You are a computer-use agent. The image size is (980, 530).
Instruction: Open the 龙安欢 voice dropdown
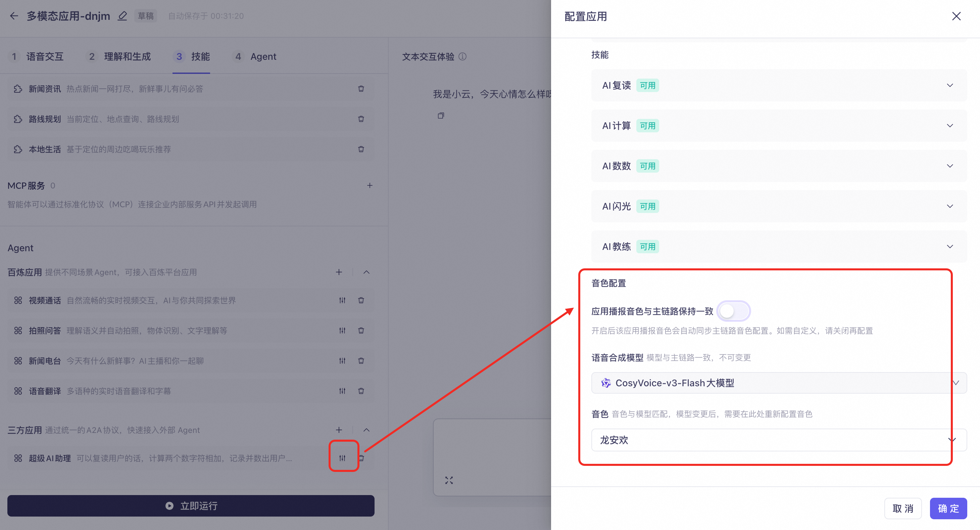click(778, 440)
